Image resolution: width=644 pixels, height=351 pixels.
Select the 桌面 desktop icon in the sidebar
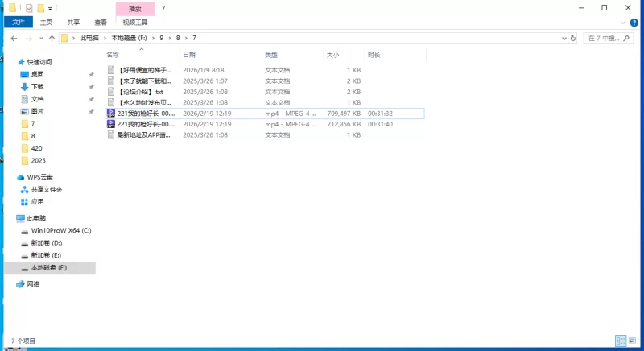tap(25, 74)
